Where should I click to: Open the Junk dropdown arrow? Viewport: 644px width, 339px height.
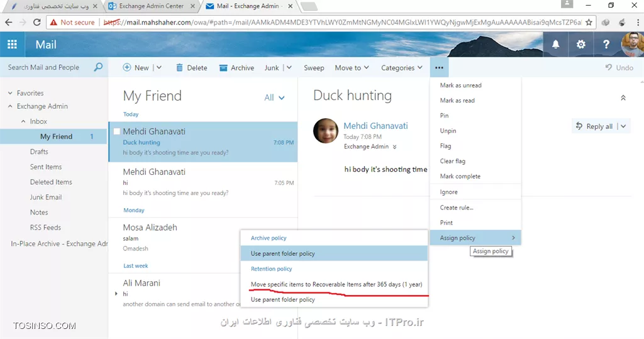(289, 67)
